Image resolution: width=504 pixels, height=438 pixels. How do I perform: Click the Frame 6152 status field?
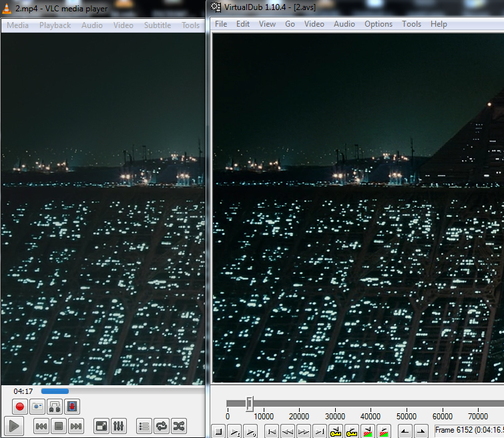(469, 430)
